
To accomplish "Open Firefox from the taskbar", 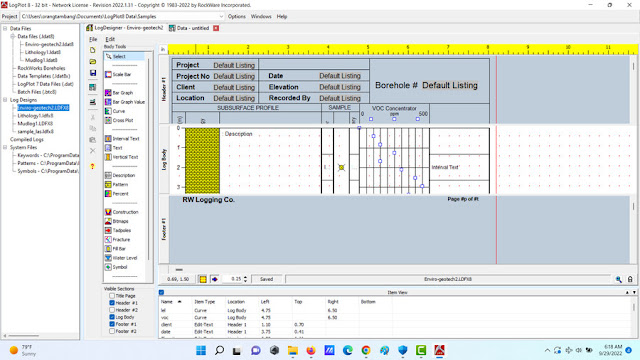I will click(x=311, y=350).
